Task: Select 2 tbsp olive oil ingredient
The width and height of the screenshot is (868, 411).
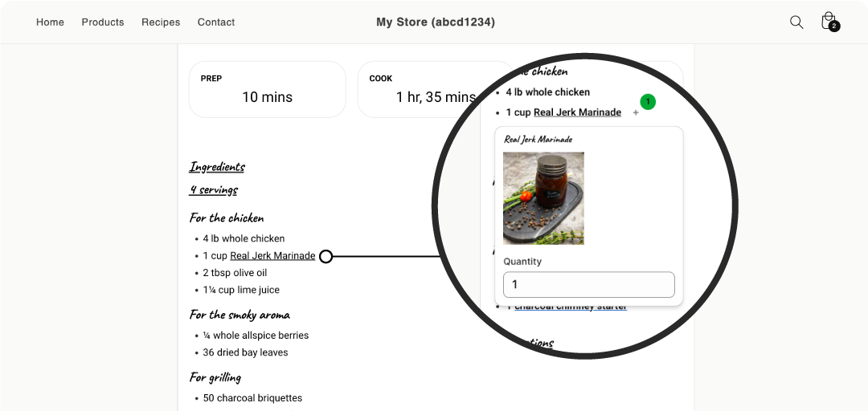Action: tap(235, 273)
